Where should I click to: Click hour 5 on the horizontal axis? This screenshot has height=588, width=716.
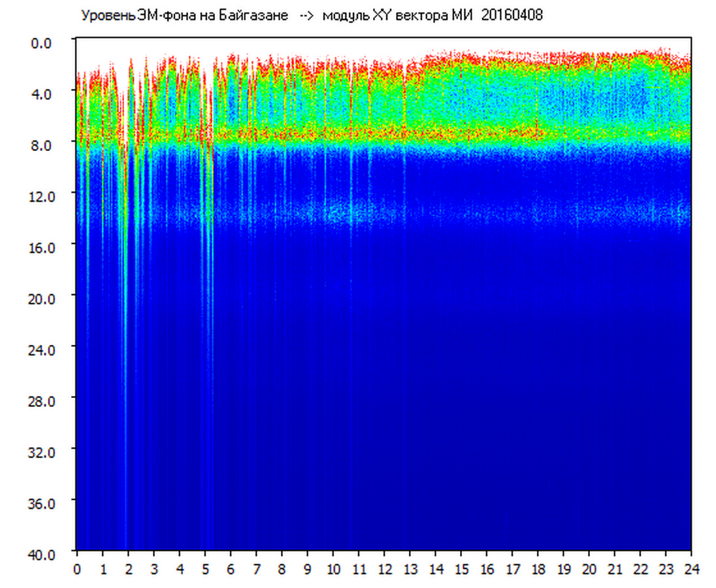205,569
